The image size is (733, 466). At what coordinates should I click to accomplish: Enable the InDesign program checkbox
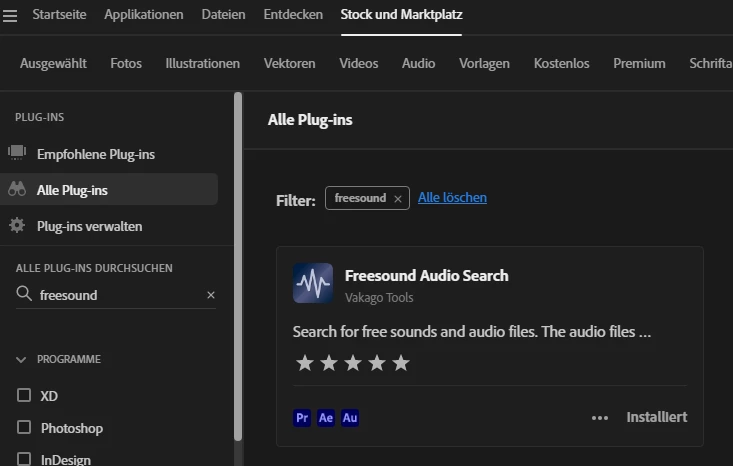(x=24, y=459)
